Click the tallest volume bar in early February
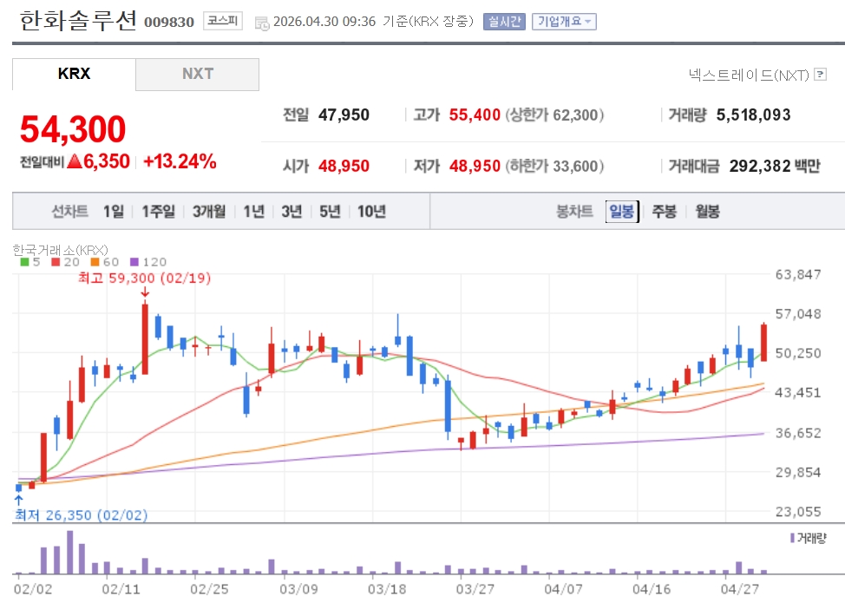Image resolution: width=845 pixels, height=616 pixels. (69, 552)
